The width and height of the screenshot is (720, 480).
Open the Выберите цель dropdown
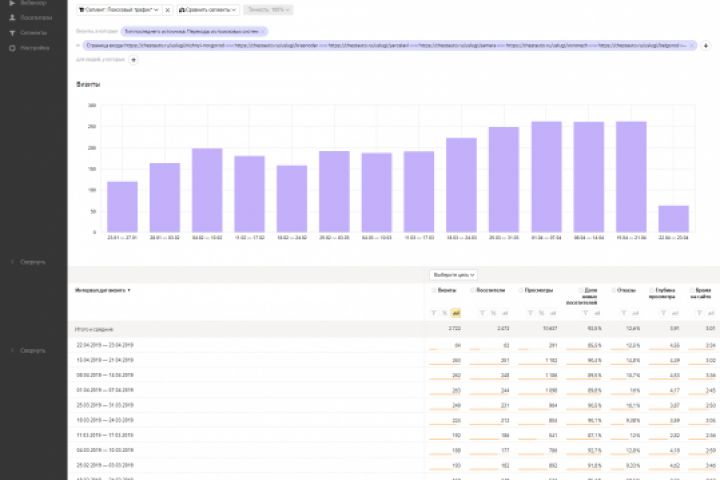click(x=454, y=275)
